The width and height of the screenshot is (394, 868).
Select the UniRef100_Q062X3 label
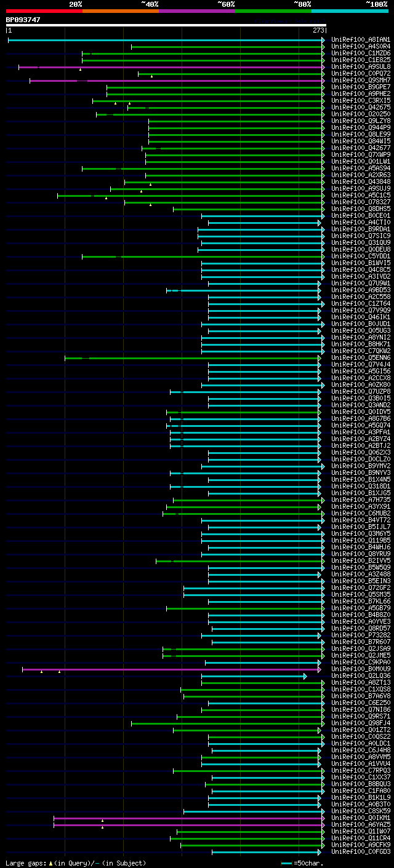pyautogui.click(x=361, y=453)
